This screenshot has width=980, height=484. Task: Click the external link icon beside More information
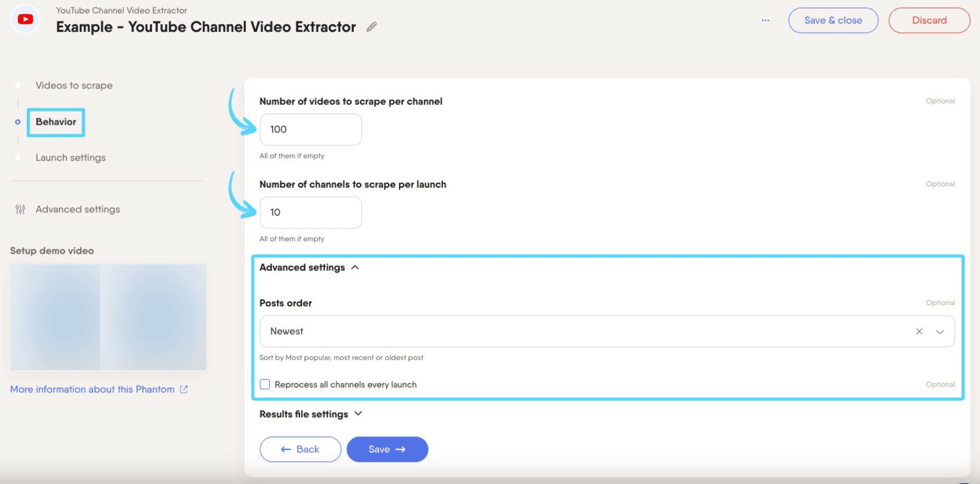[184, 389]
